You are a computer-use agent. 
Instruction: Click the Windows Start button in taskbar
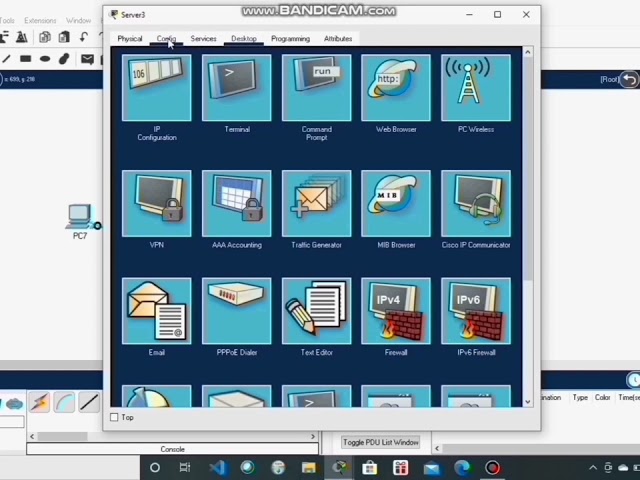point(155,467)
